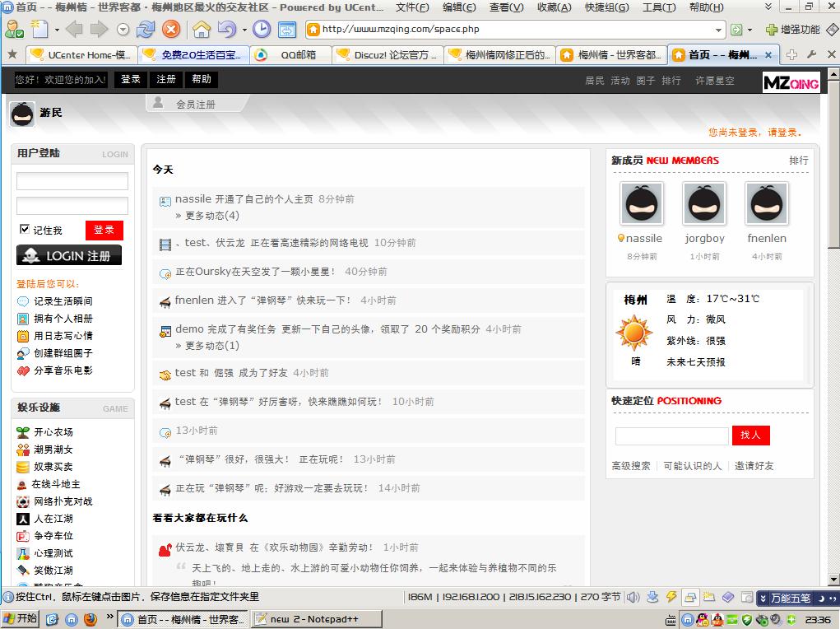The image size is (840, 629).
Task: Click the password input field
Action: 72,206
